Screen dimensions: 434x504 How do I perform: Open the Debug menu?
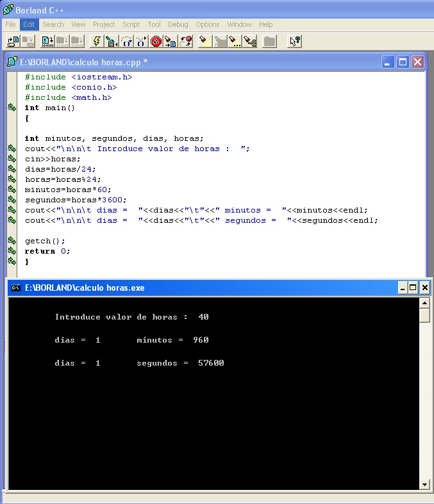tap(178, 24)
